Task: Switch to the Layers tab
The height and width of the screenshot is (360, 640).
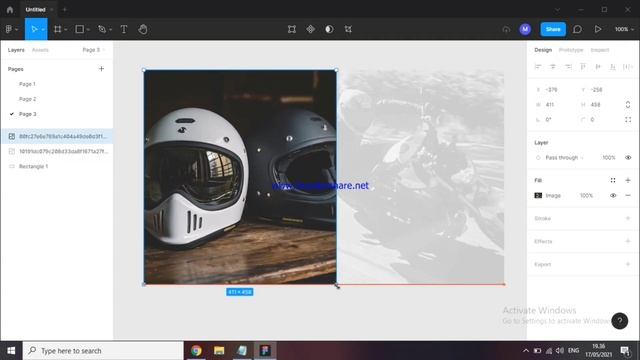Action: tap(16, 50)
